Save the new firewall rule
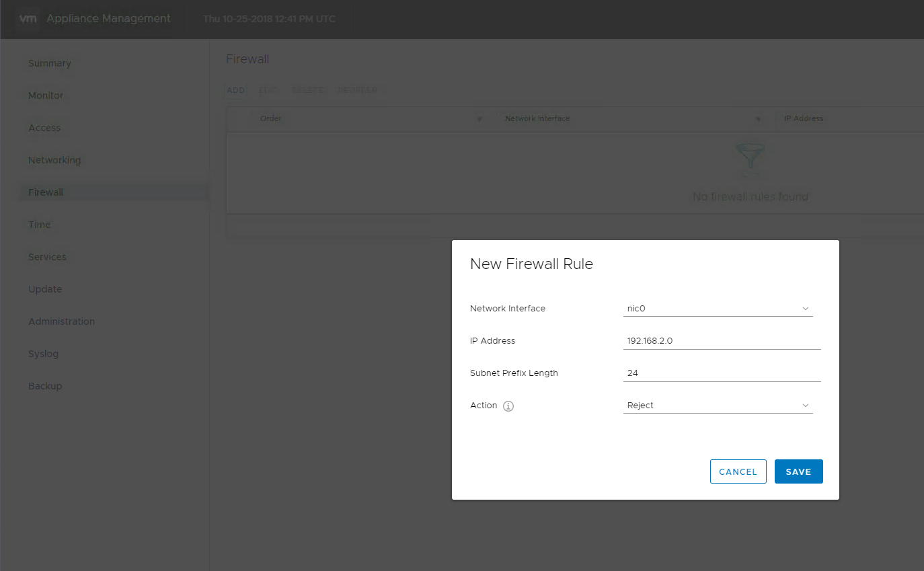The image size is (924, 571). pos(799,471)
